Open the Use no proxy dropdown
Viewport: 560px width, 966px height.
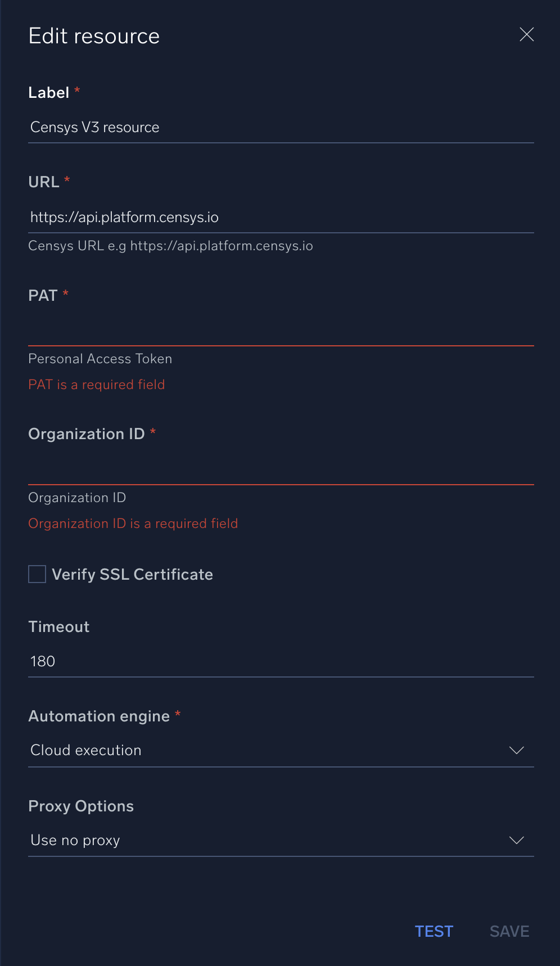pyautogui.click(x=270, y=841)
